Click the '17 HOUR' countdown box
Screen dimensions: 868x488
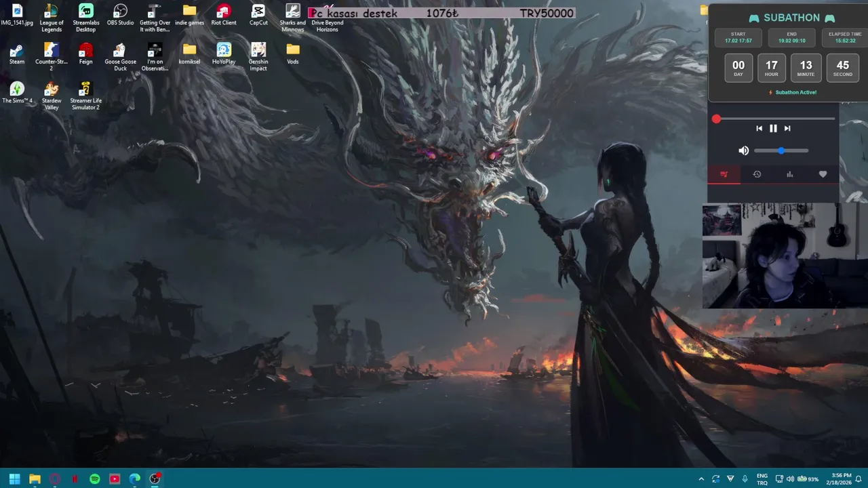point(772,68)
